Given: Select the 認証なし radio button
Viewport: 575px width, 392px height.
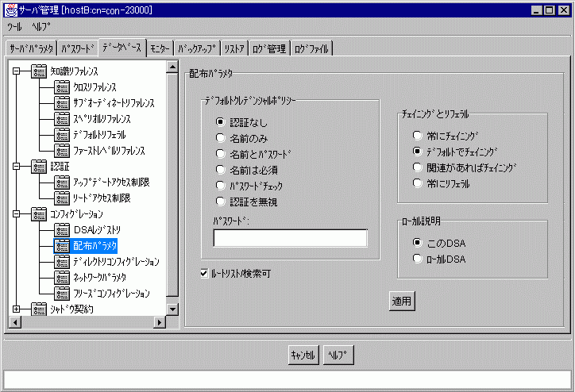Looking at the screenshot, I should click(x=220, y=121).
